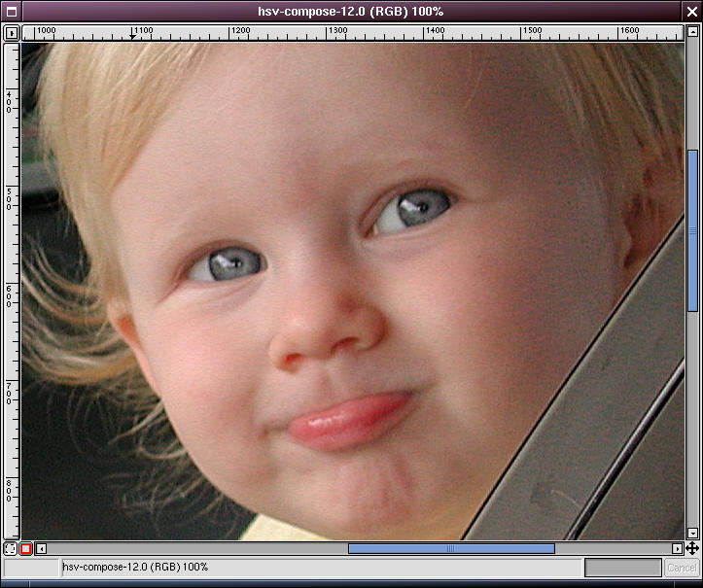The image size is (703, 588).
Task: Click the cursor coordinates box at bottom left
Action: (31, 568)
